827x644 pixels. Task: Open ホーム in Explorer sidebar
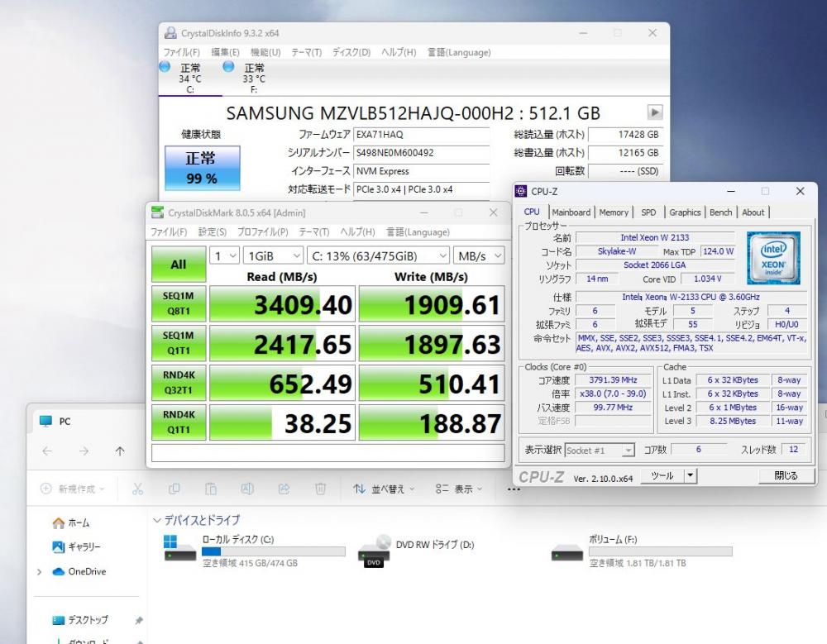(71, 522)
